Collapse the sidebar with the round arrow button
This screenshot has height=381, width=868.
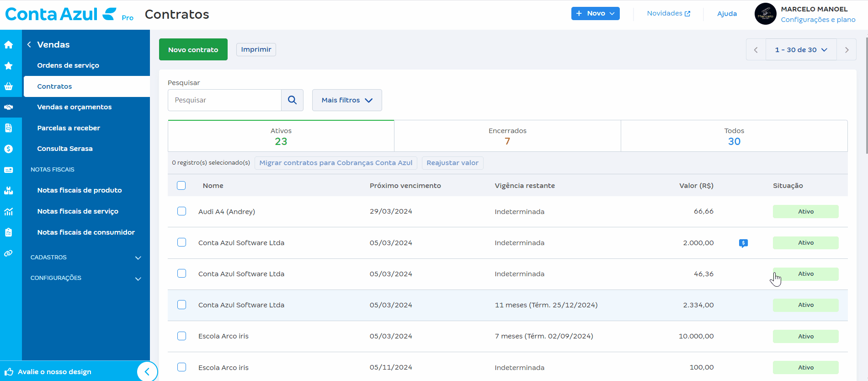[x=147, y=371]
